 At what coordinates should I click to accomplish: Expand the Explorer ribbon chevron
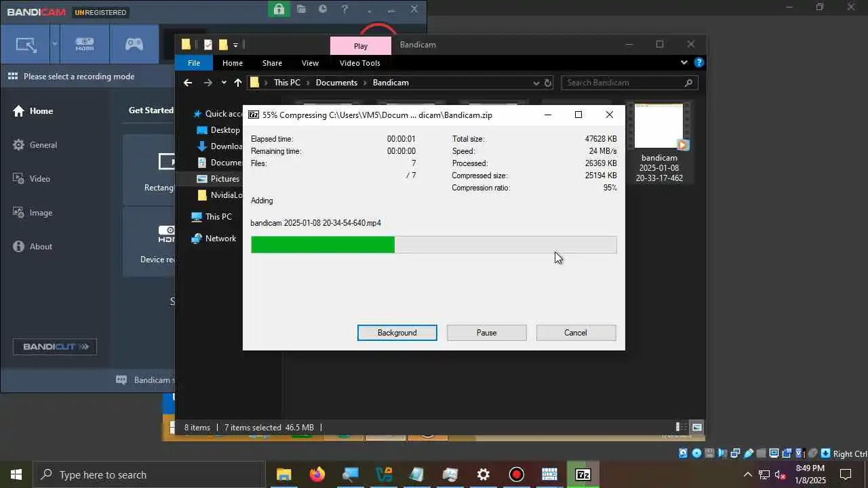[x=684, y=62]
